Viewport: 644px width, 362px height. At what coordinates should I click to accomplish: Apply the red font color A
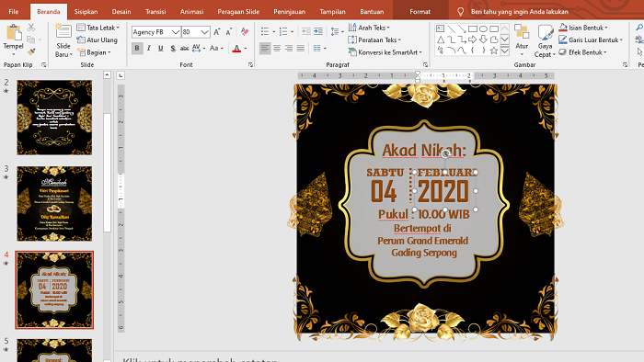pos(237,49)
